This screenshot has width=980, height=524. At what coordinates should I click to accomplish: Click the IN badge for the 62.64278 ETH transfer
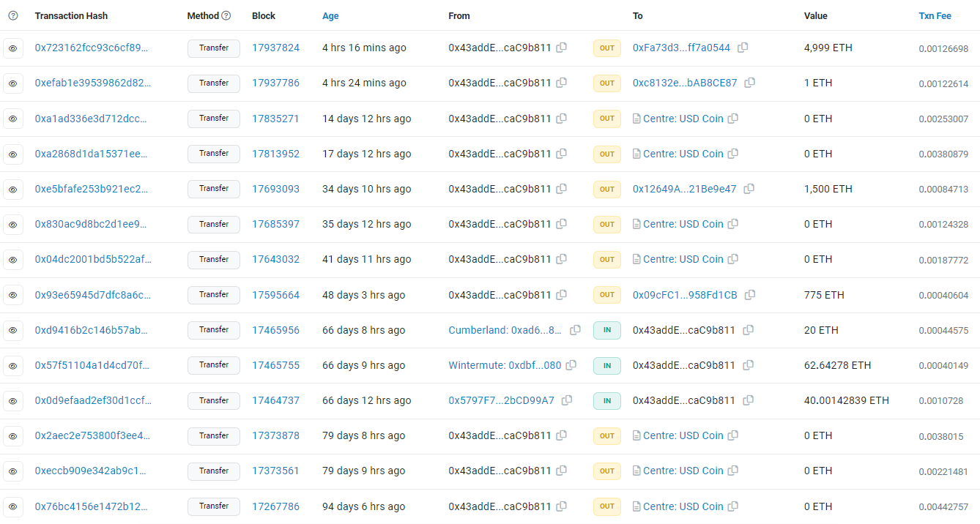(606, 365)
